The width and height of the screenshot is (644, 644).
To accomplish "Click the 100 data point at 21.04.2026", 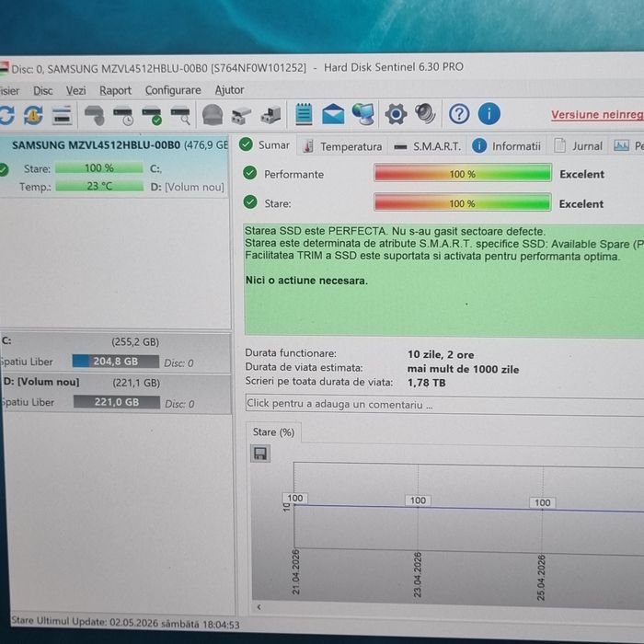I will click(295, 499).
